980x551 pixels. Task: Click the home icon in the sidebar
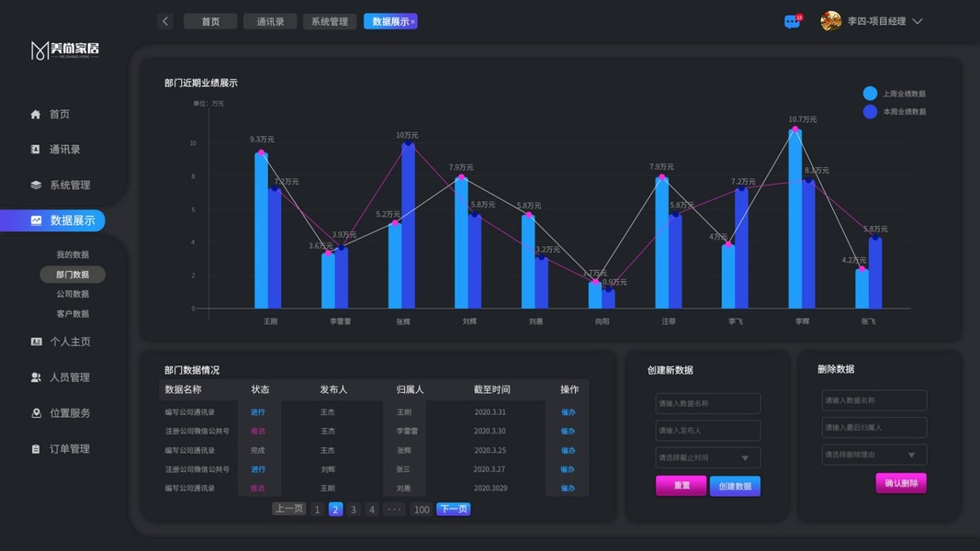point(36,114)
